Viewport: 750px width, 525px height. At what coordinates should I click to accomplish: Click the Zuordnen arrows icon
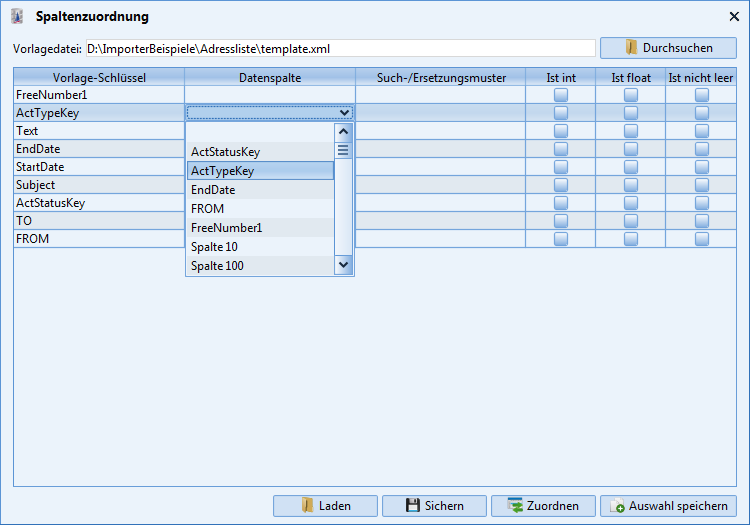(x=515, y=506)
